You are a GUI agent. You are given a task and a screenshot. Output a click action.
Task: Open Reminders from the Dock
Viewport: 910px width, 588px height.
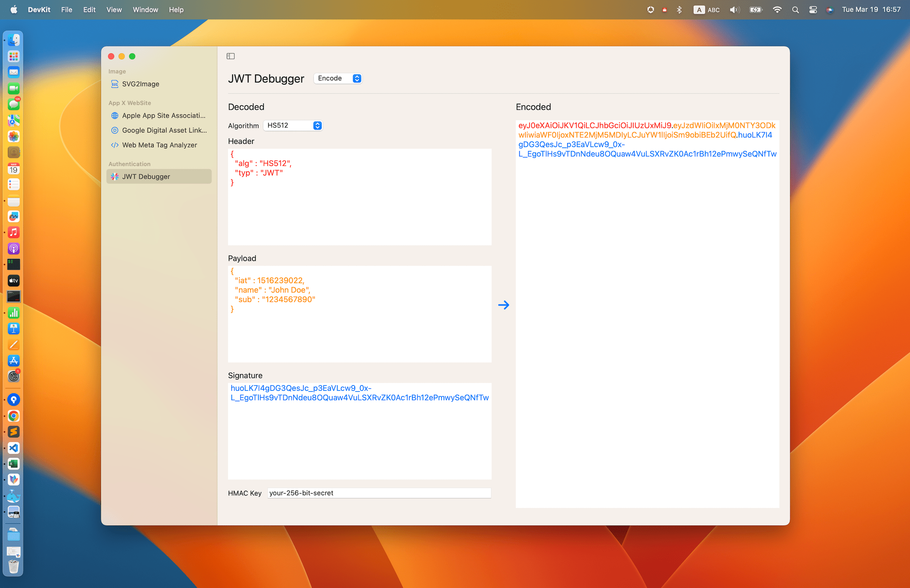click(14, 185)
